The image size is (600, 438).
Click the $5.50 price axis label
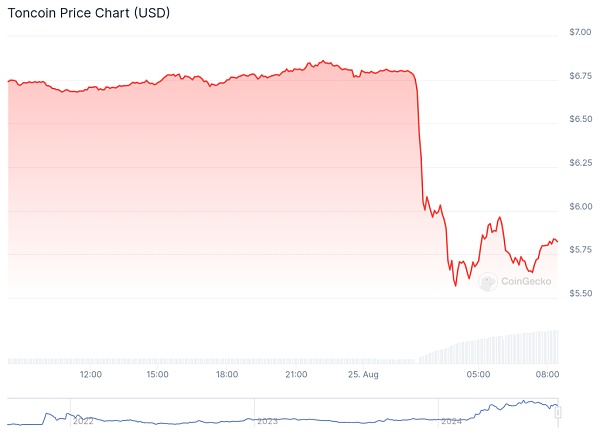[580, 293]
